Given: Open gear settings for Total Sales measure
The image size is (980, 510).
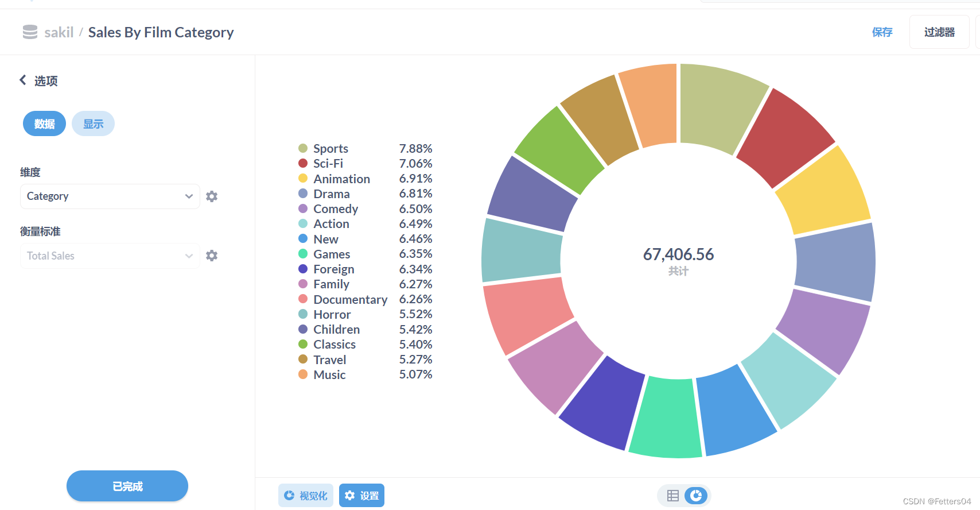Looking at the screenshot, I should tap(212, 256).
